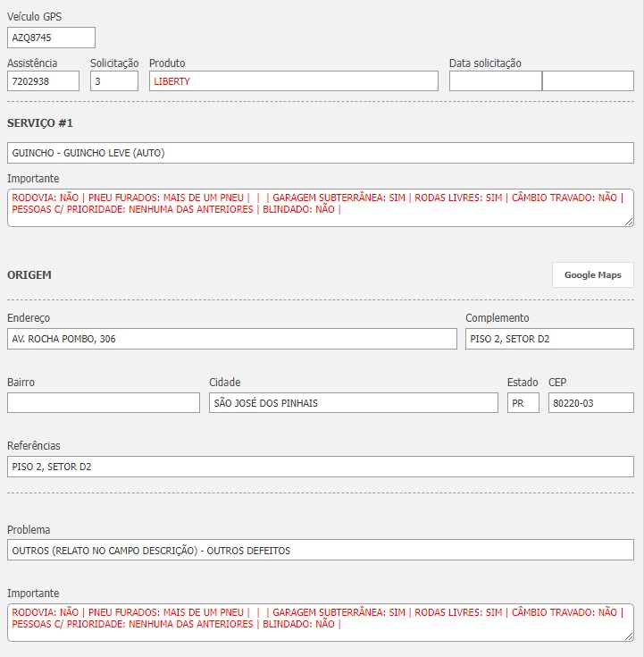644x657 pixels.
Task: Focus the empty Bairro field
Action: [104, 403]
